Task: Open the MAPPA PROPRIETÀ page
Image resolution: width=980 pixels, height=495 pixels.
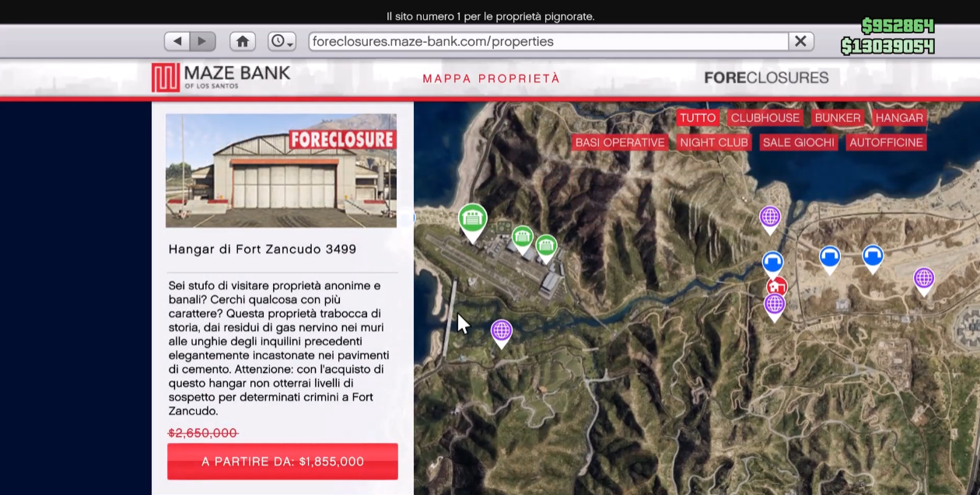Action: (x=491, y=78)
